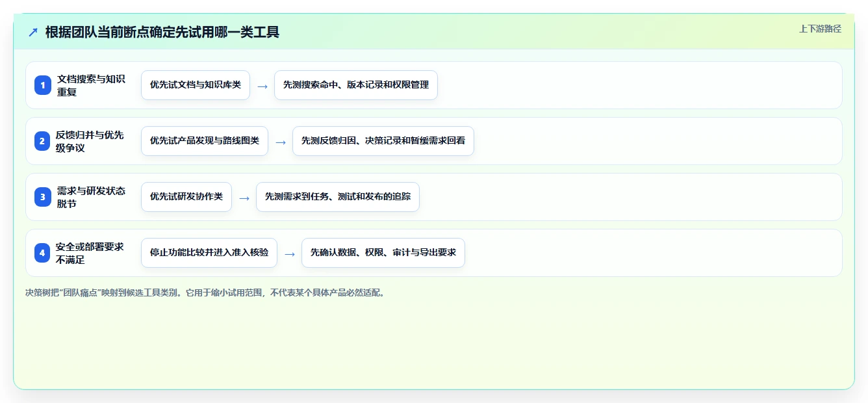The image size is (868, 403).
Task: Click the 上下游路径 label
Action: (820, 29)
